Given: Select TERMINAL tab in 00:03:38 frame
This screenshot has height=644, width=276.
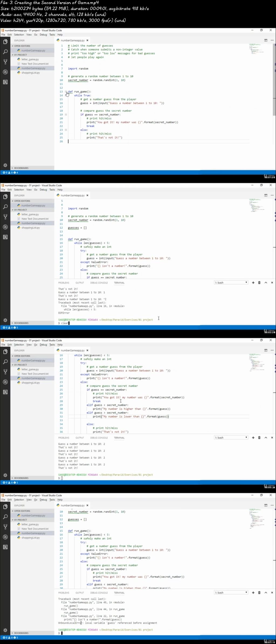Looking at the screenshot, I should 119,283.
